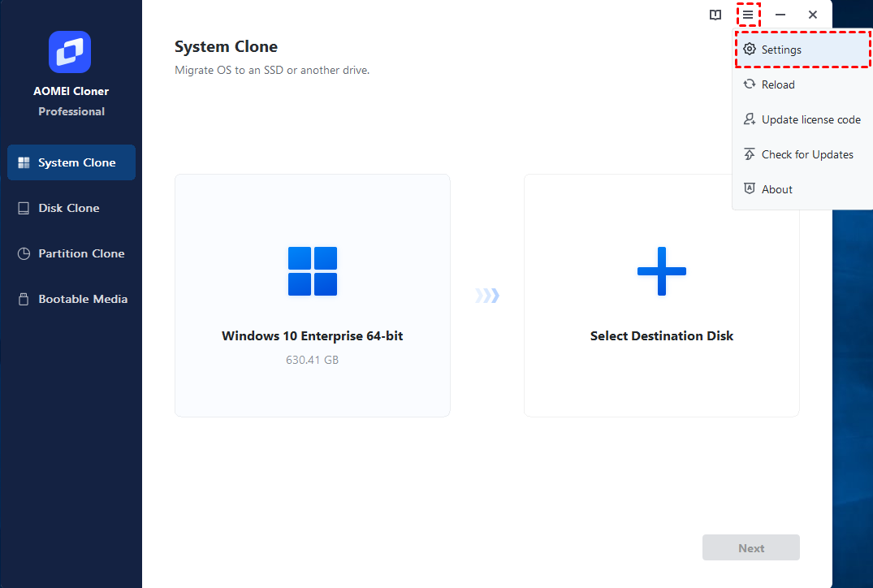This screenshot has width=873, height=588.
Task: Click the Professional edition label
Action: (x=71, y=111)
